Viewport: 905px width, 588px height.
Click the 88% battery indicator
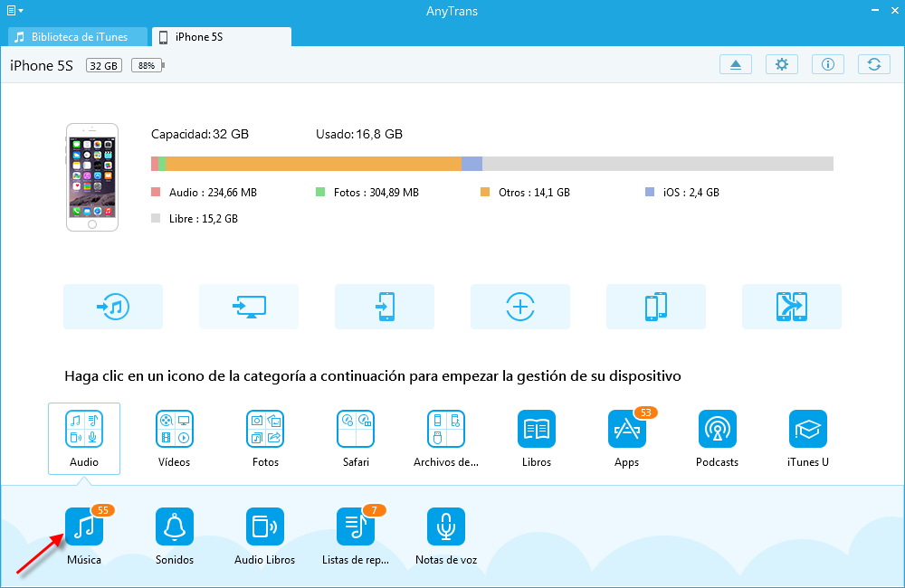point(148,65)
